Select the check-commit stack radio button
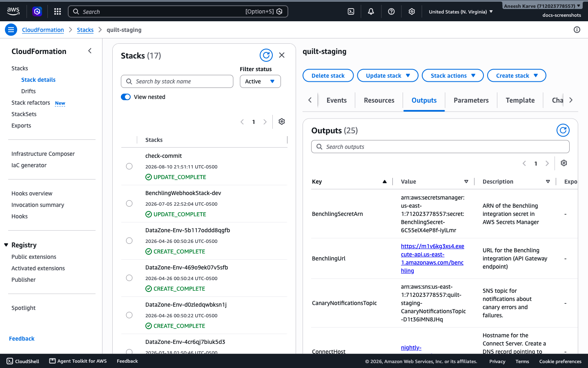 tap(129, 166)
